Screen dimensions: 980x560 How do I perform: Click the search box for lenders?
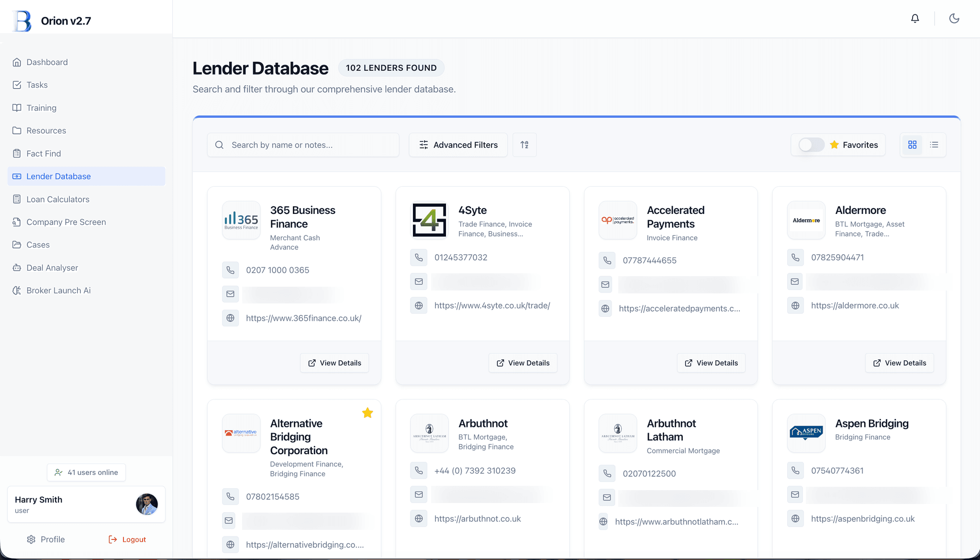coord(303,145)
